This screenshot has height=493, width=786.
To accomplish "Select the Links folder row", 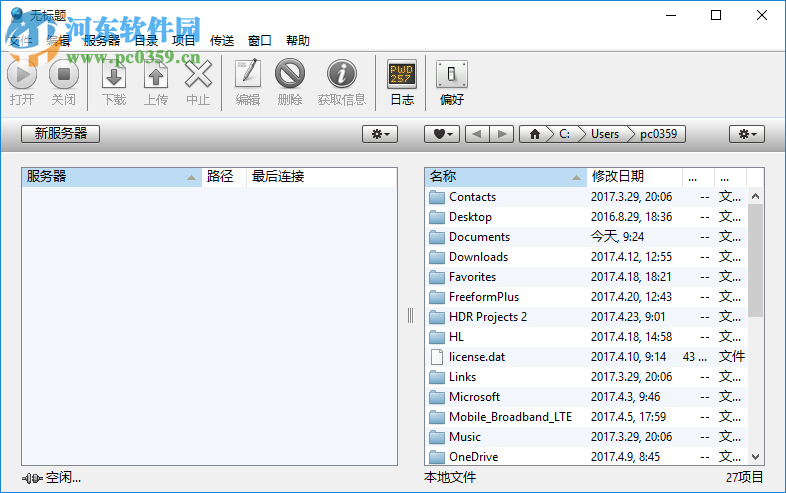I will [x=586, y=377].
